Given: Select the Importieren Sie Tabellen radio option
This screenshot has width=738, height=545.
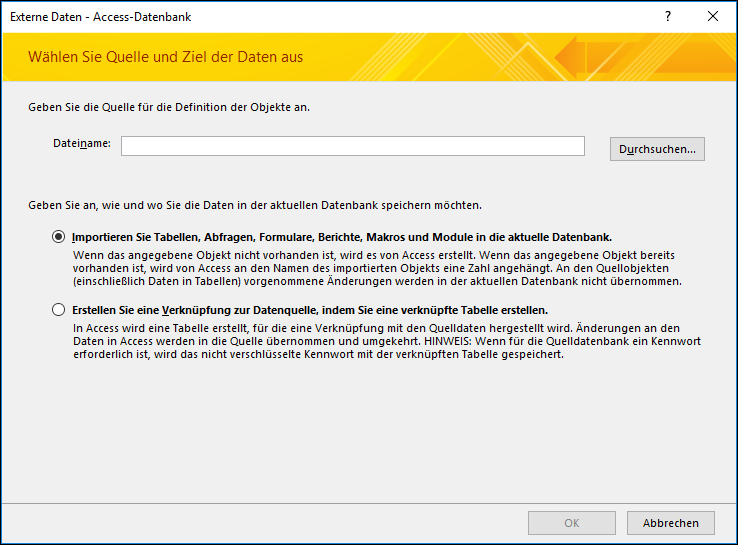Looking at the screenshot, I should [x=58, y=237].
